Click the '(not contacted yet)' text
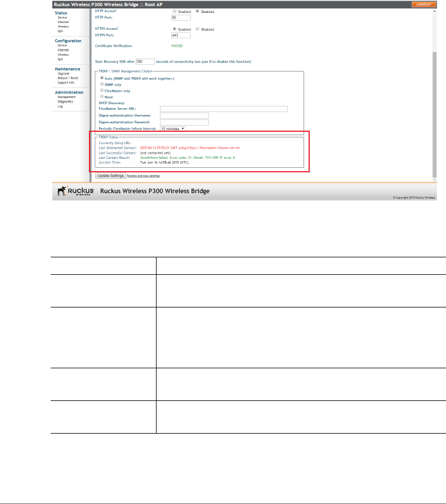 tap(155, 153)
